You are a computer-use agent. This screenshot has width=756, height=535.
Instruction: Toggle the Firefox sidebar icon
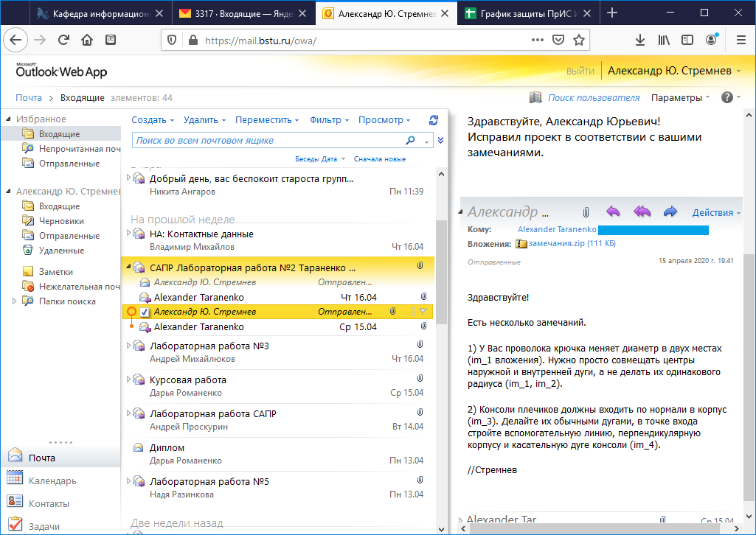(687, 40)
